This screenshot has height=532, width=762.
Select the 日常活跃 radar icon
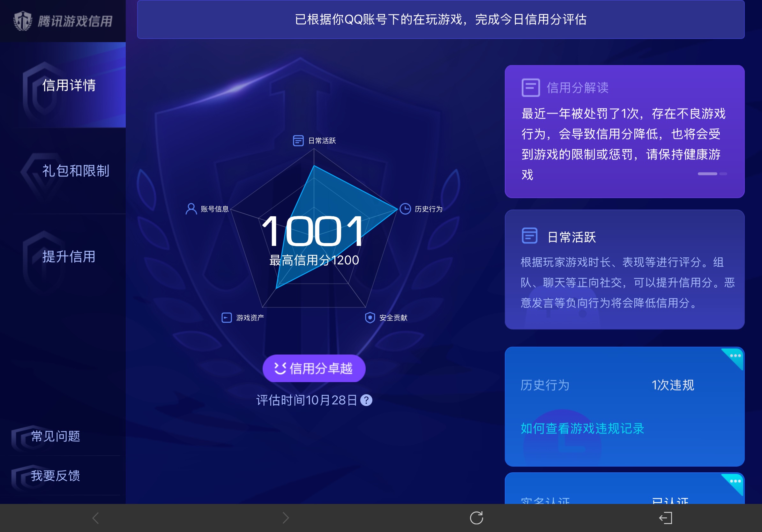(298, 141)
